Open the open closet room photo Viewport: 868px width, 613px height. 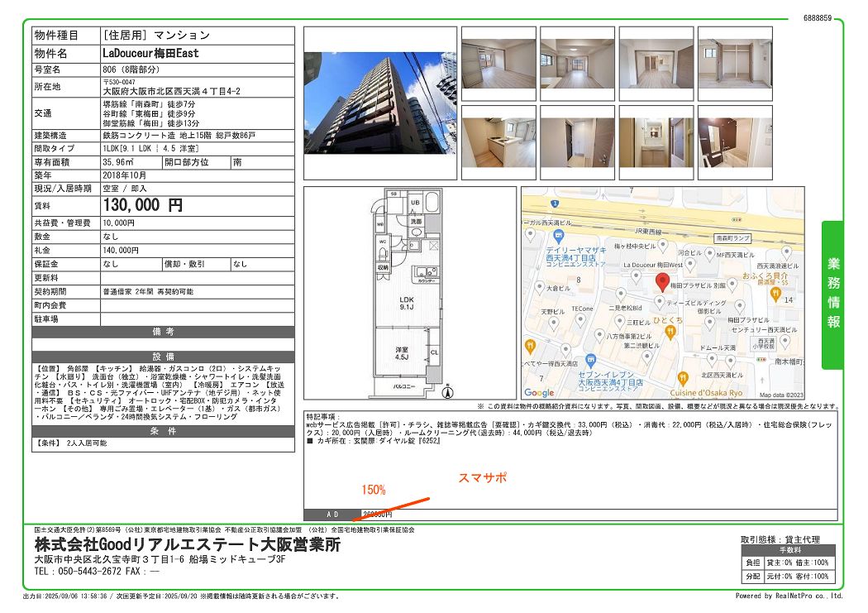735,60
